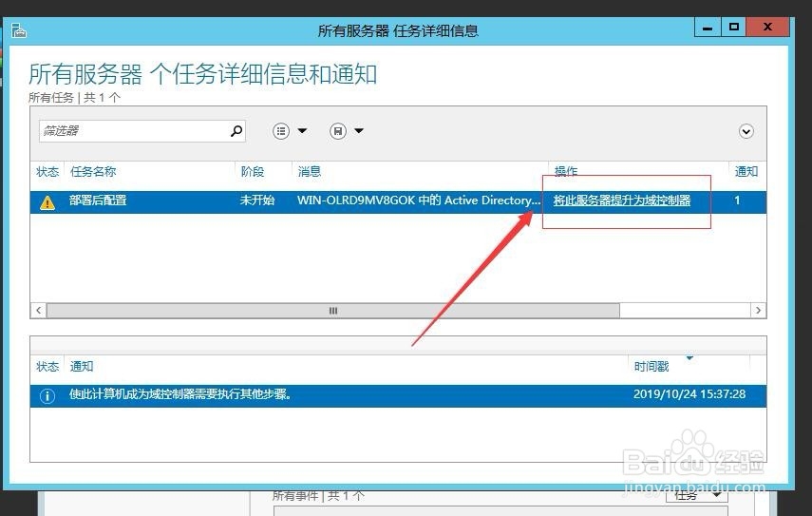The width and height of the screenshot is (812, 516).
Task: Click the horizontal scrollbar thumb
Action: [x=333, y=311]
